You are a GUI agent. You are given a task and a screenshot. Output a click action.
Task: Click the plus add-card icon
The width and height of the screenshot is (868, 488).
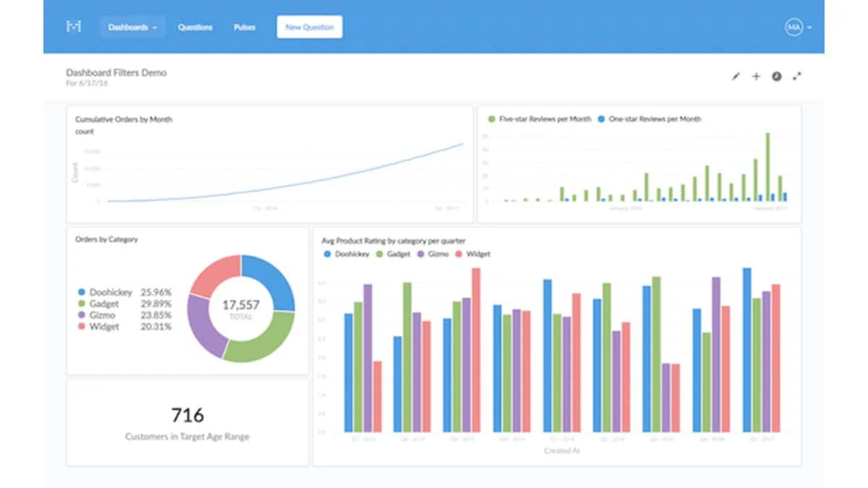[756, 76]
